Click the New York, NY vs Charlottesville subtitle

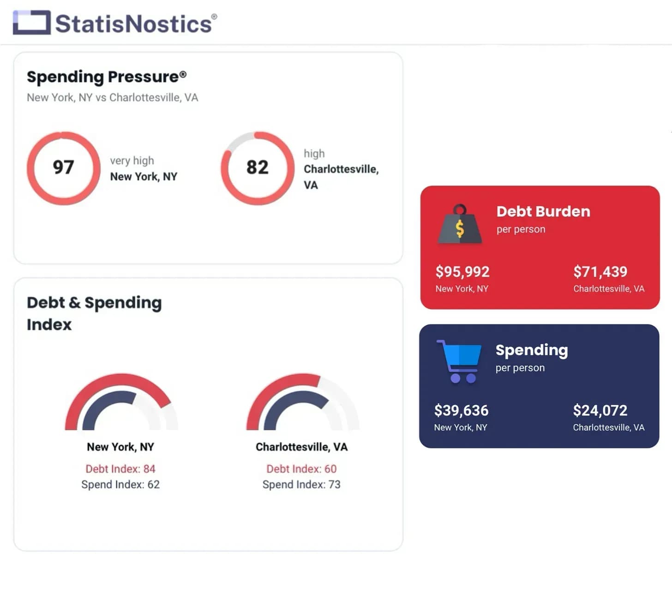point(112,97)
